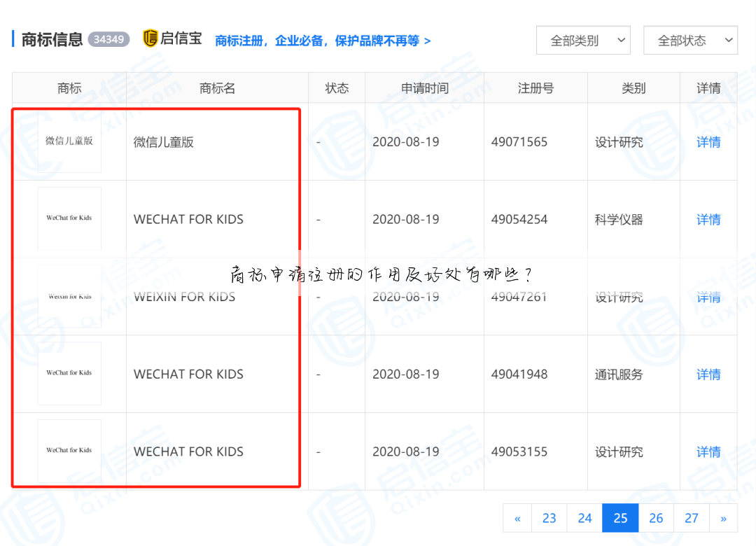Click the WeChat for Kids thumbnail in second row
This screenshot has height=546, width=756.
(69, 218)
